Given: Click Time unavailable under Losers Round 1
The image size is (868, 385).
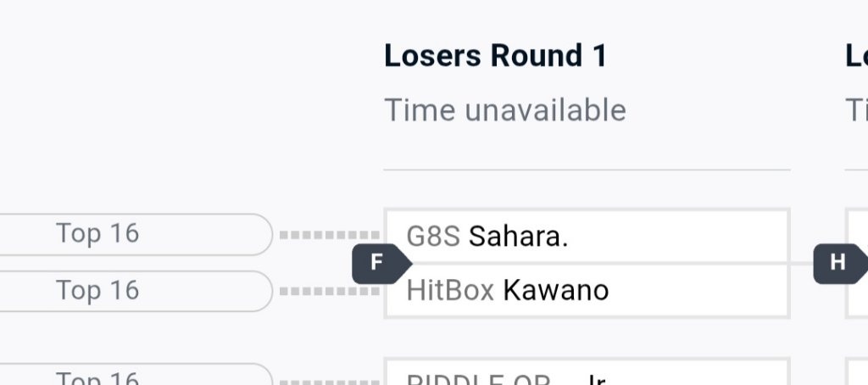Looking at the screenshot, I should point(505,110).
